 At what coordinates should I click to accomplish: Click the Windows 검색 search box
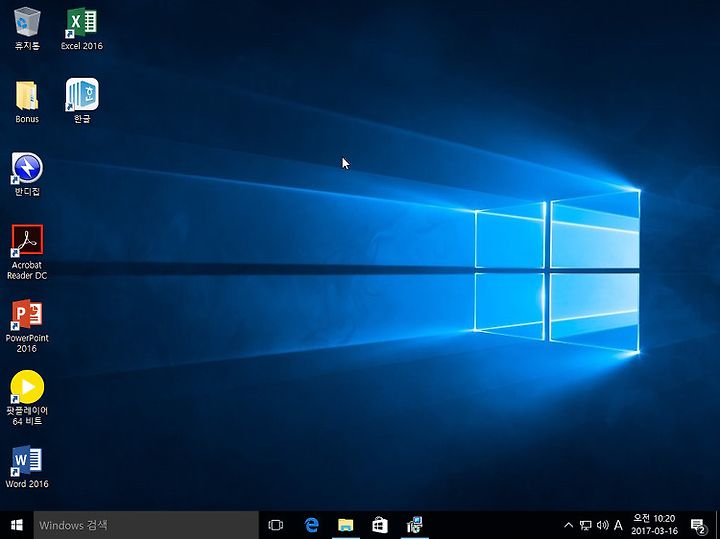coord(146,525)
